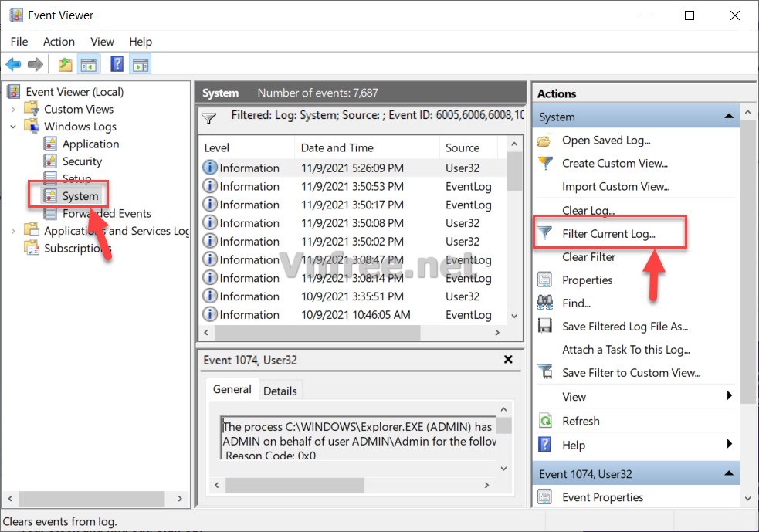Click the Forward navigation arrow icon
The image size is (759, 532).
point(35,64)
